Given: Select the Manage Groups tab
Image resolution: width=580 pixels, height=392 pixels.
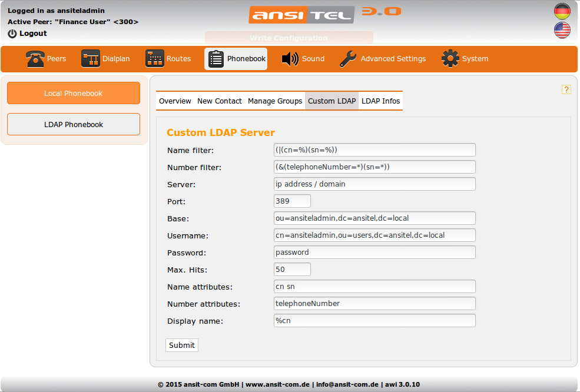Looking at the screenshot, I should tap(274, 101).
